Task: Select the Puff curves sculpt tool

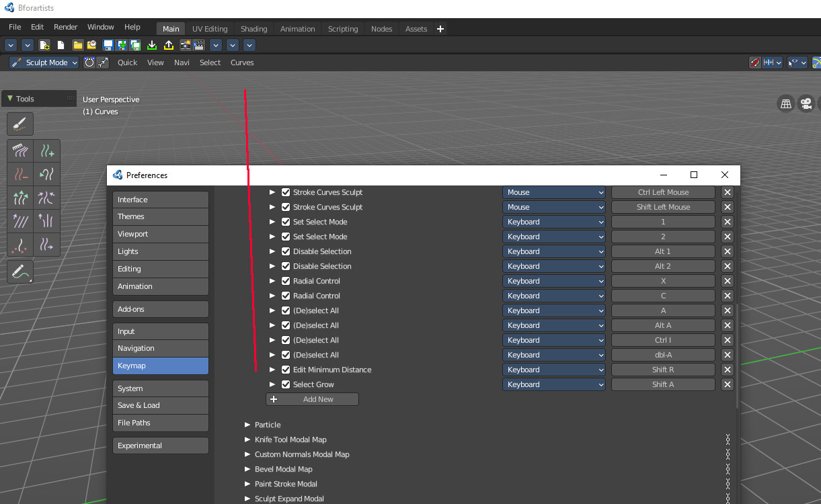Action: point(21,221)
